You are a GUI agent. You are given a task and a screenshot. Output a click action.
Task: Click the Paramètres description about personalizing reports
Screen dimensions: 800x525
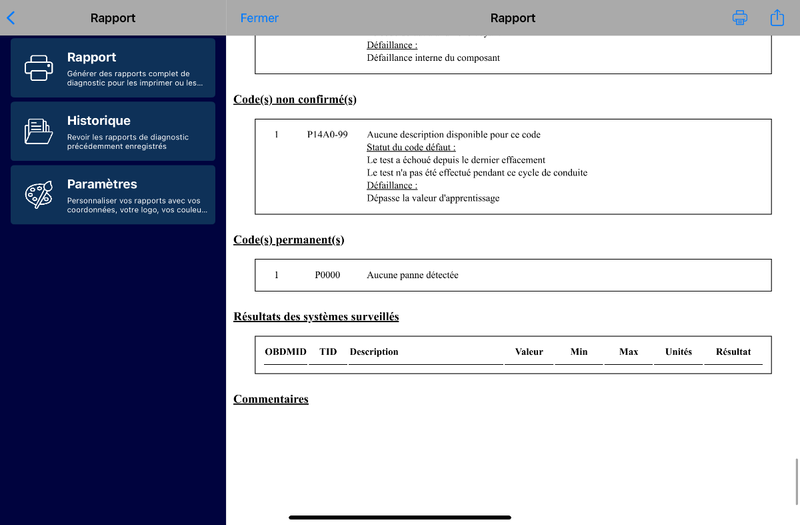(x=134, y=205)
